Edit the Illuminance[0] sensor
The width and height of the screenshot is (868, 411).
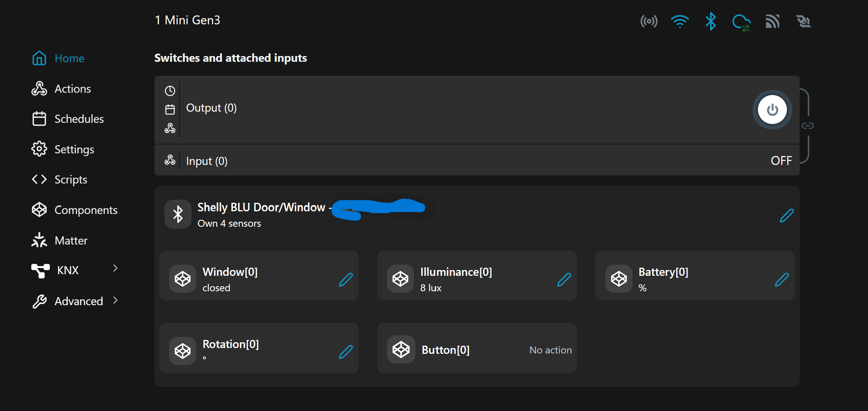pos(564,280)
